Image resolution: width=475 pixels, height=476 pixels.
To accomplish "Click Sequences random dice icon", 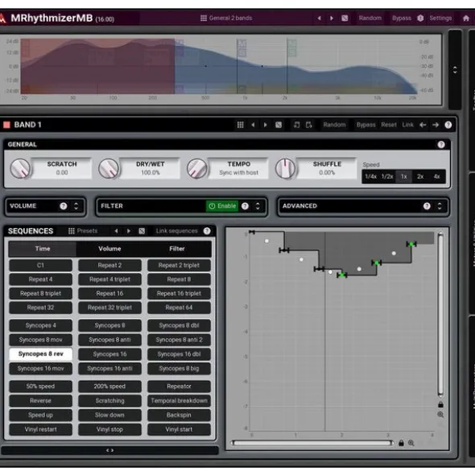I will coord(142,231).
